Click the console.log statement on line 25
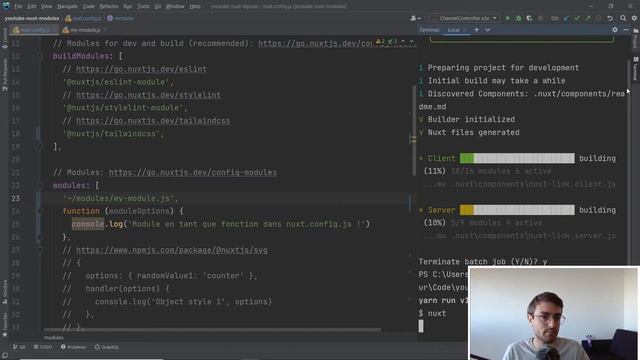This screenshot has width=640, height=360. pyautogui.click(x=220, y=224)
